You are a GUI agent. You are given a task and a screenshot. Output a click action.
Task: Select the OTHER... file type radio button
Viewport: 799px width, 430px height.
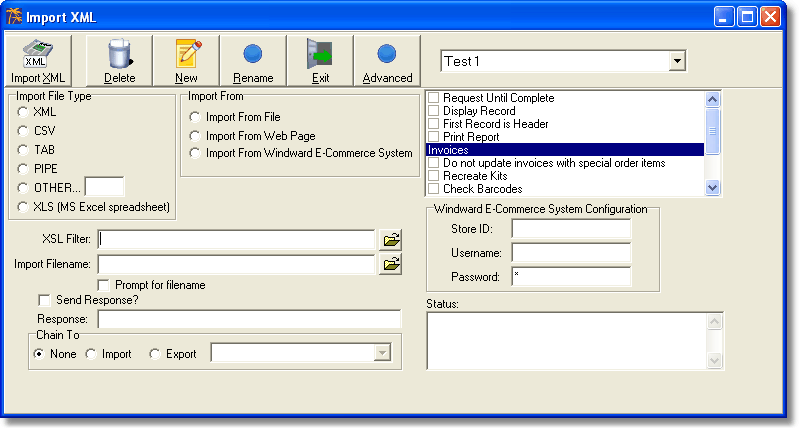22,188
